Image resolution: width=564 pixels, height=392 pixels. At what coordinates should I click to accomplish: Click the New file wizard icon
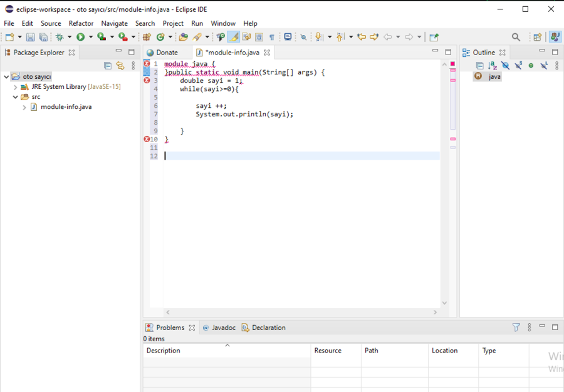click(9, 37)
